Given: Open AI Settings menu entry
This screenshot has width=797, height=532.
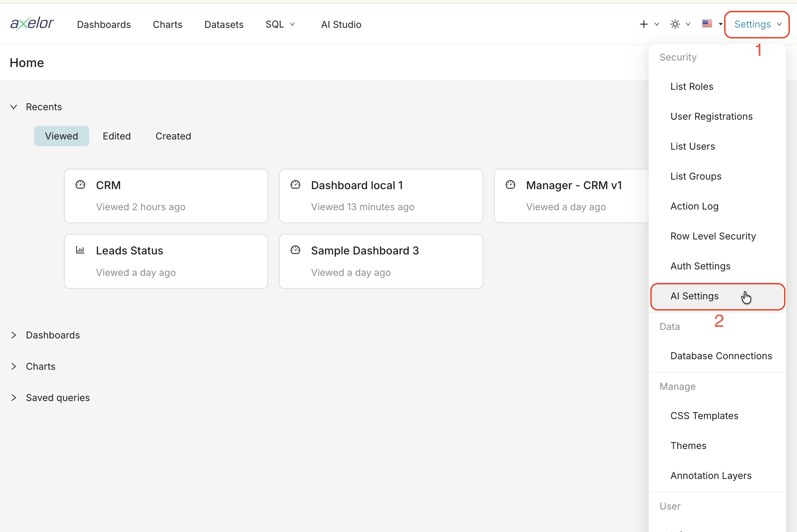Looking at the screenshot, I should coord(717,296).
